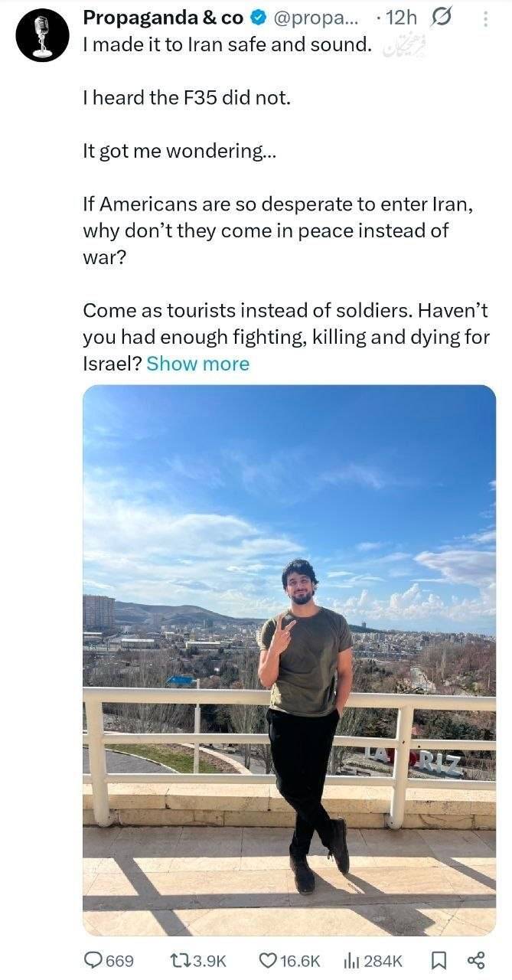Image resolution: width=512 pixels, height=980 pixels.
Task: Enlarge the photo of man at railing
Action: click(289, 658)
